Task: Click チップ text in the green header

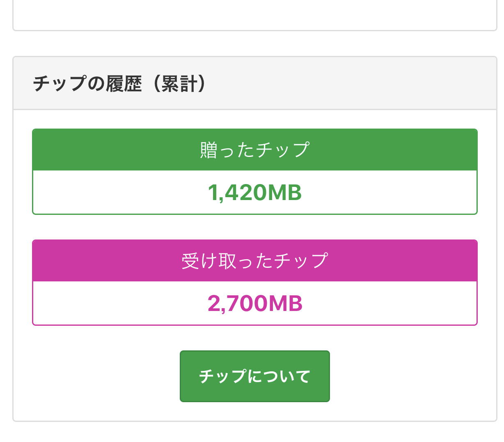Action: coord(282,150)
